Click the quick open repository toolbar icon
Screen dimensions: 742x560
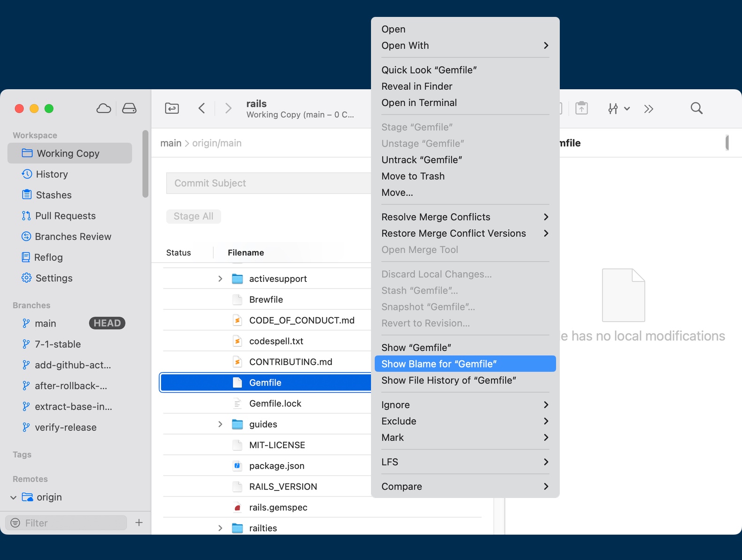pyautogui.click(x=172, y=109)
